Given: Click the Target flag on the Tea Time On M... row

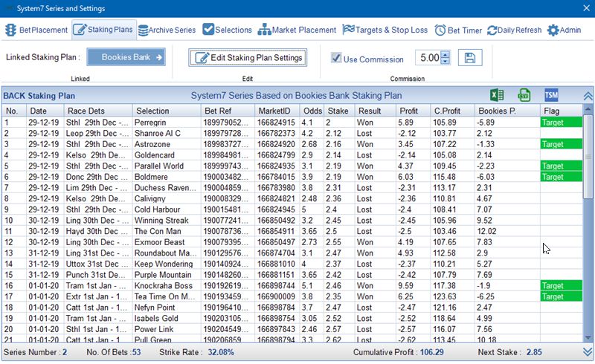Looking at the screenshot, I should pyautogui.click(x=562, y=296).
